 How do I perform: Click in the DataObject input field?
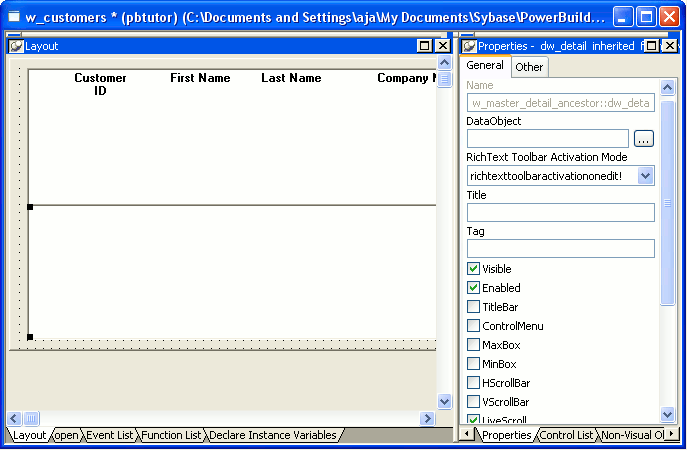(548, 139)
